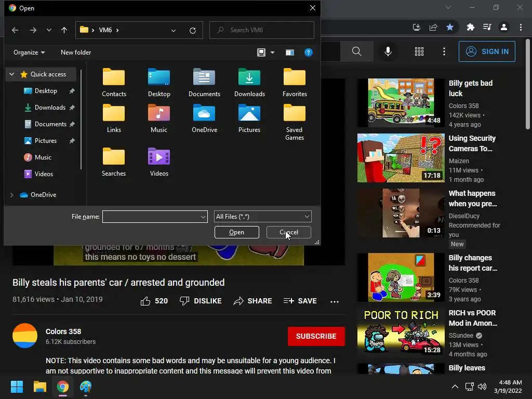
Task: Open Chrome's three-dot menu
Action: (x=521, y=27)
